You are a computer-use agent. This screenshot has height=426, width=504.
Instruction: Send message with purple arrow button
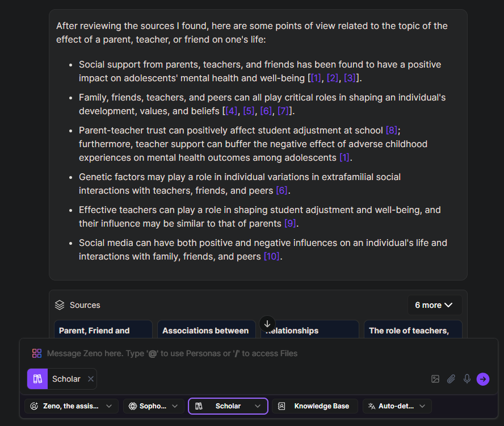pos(483,379)
